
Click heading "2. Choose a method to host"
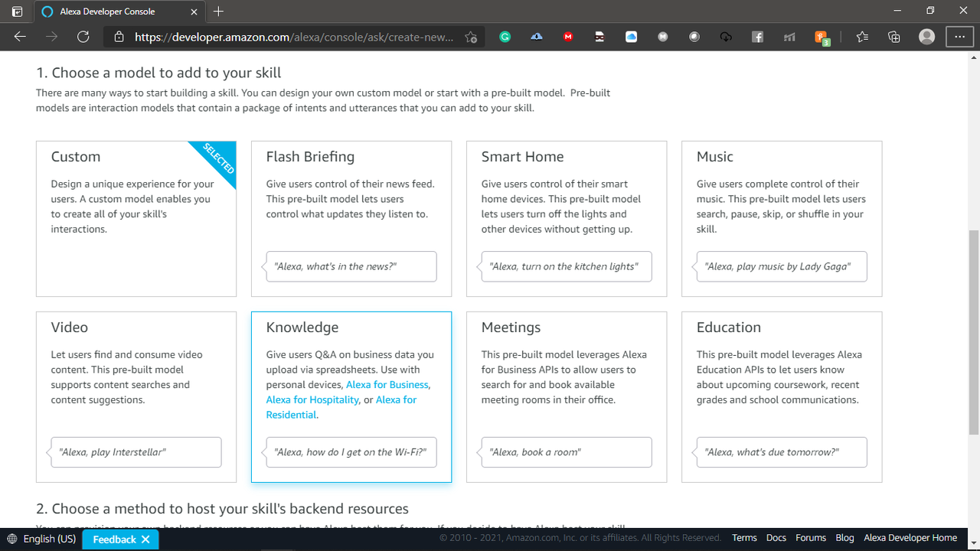[222, 509]
